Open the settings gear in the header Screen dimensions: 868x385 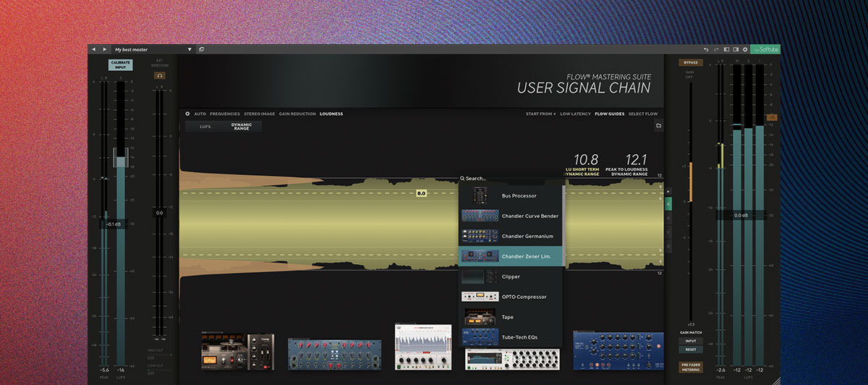pyautogui.click(x=745, y=49)
